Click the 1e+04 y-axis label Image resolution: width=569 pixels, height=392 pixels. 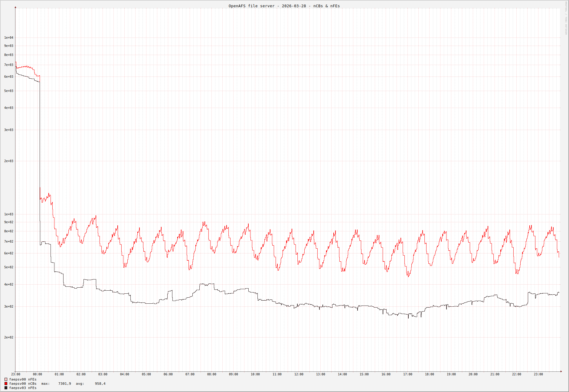pos(8,38)
